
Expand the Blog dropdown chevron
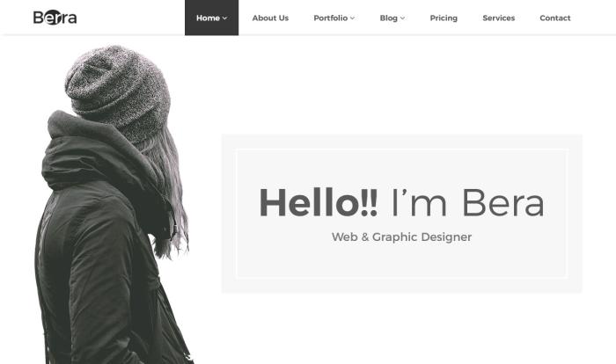402,18
